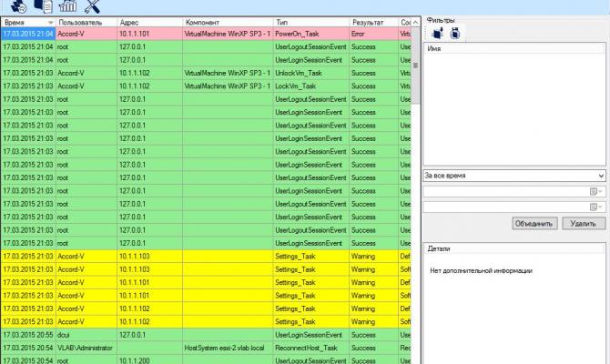Click the 'ReconnectHost_Task' type cell
610x364 pixels.
[x=310, y=348]
